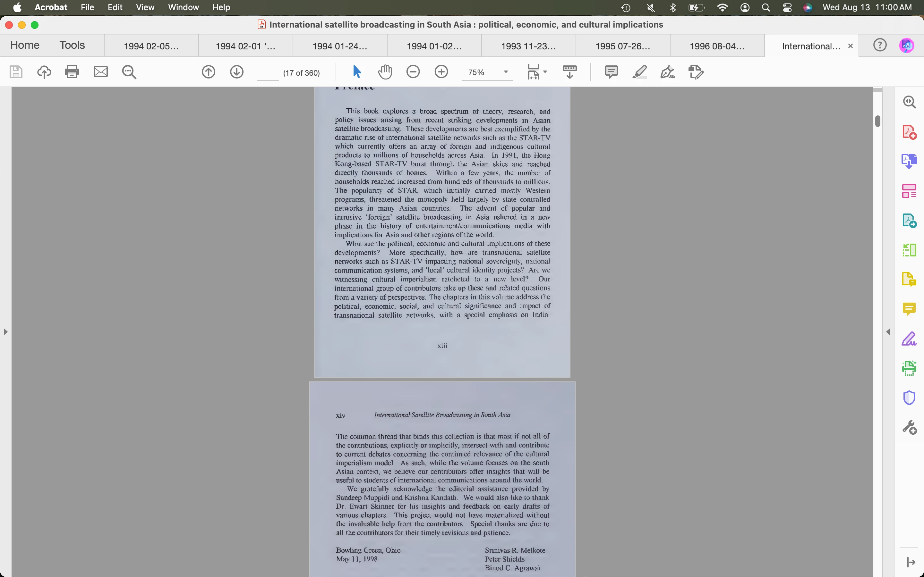Open the fit page options dropdown

(x=545, y=72)
